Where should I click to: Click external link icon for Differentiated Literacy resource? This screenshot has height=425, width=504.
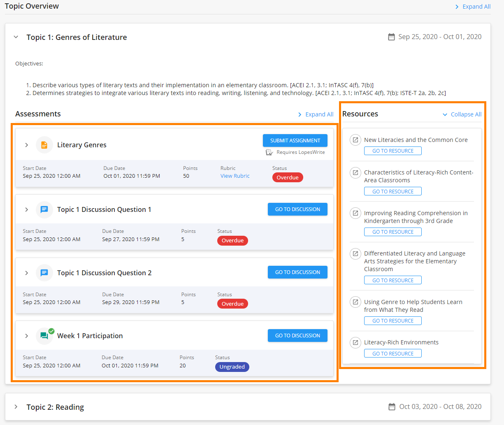click(355, 253)
